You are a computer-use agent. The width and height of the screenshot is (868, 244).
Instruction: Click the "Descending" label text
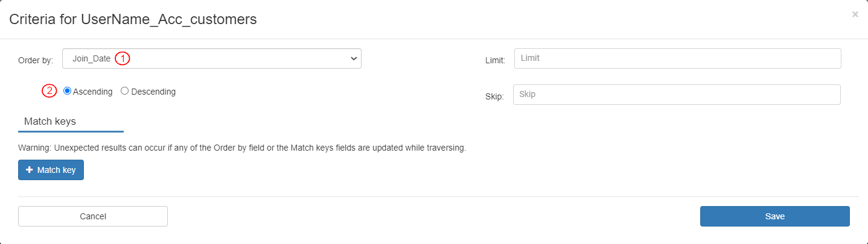click(153, 92)
